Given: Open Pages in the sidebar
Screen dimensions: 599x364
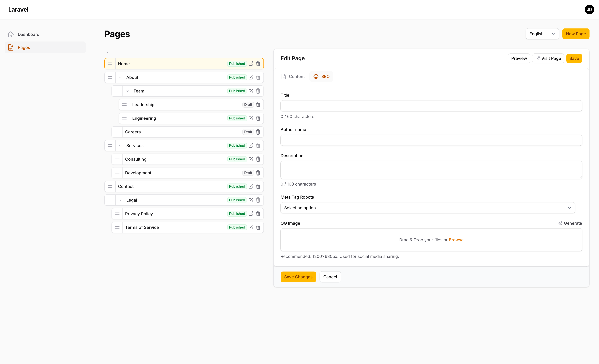Looking at the screenshot, I should [x=45, y=47].
